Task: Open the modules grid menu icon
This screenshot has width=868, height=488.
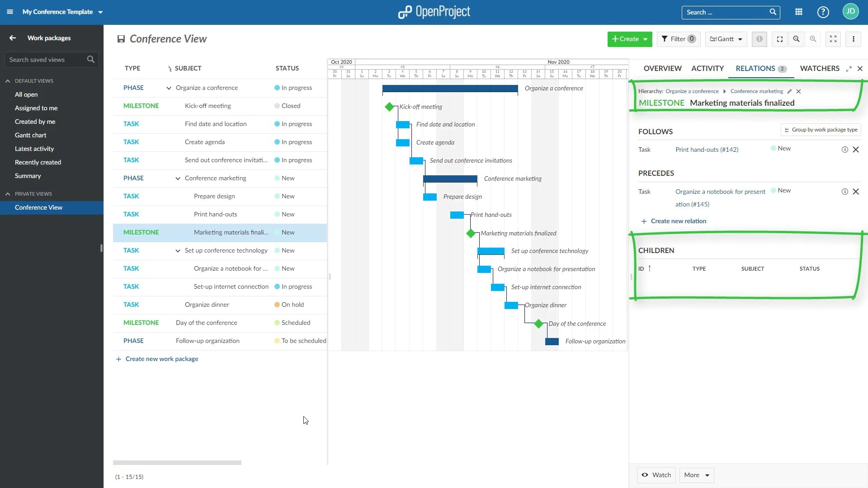Action: (x=799, y=12)
